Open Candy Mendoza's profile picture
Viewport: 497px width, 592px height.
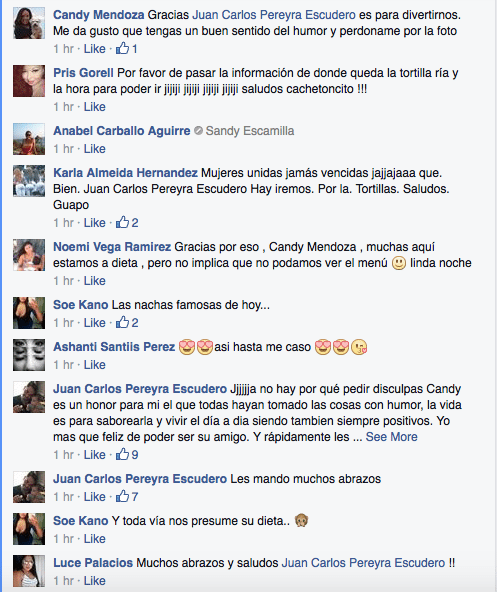click(x=29, y=23)
